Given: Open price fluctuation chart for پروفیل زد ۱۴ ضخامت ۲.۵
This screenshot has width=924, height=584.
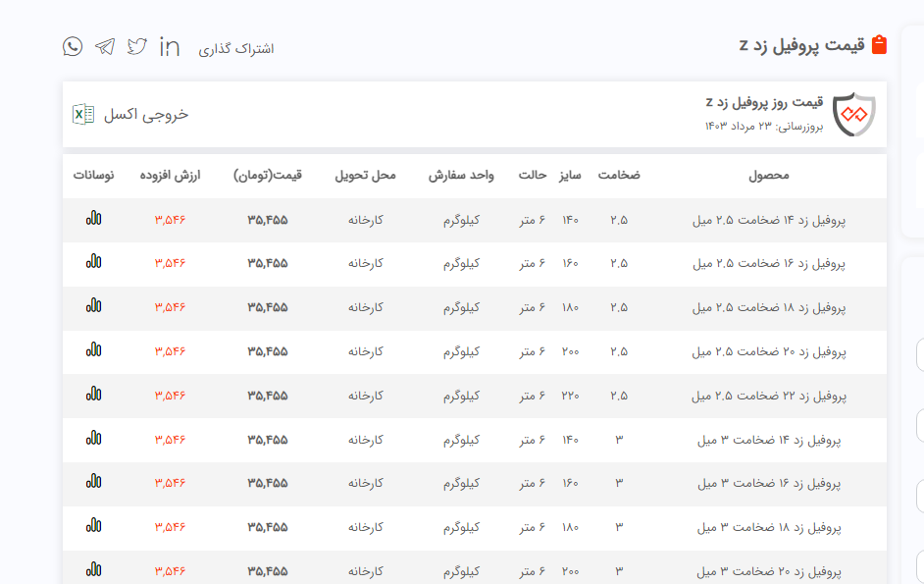Looking at the screenshot, I should [x=93, y=219].
